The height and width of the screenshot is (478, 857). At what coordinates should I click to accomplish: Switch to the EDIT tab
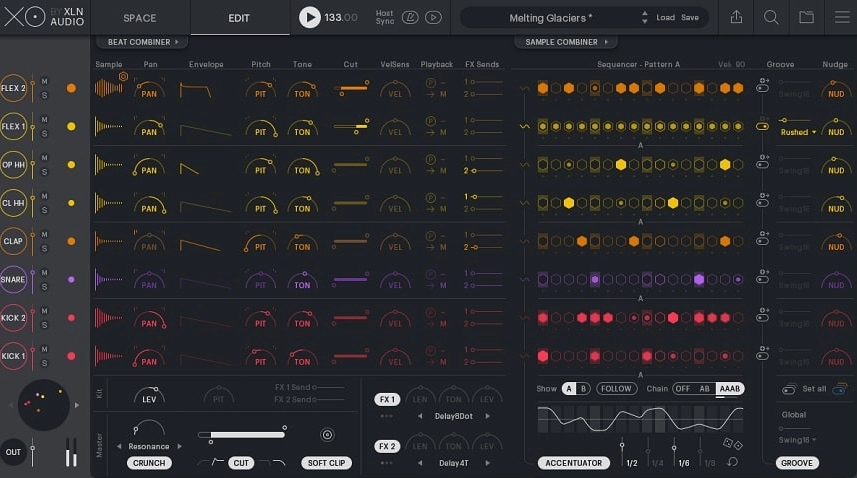coord(239,18)
